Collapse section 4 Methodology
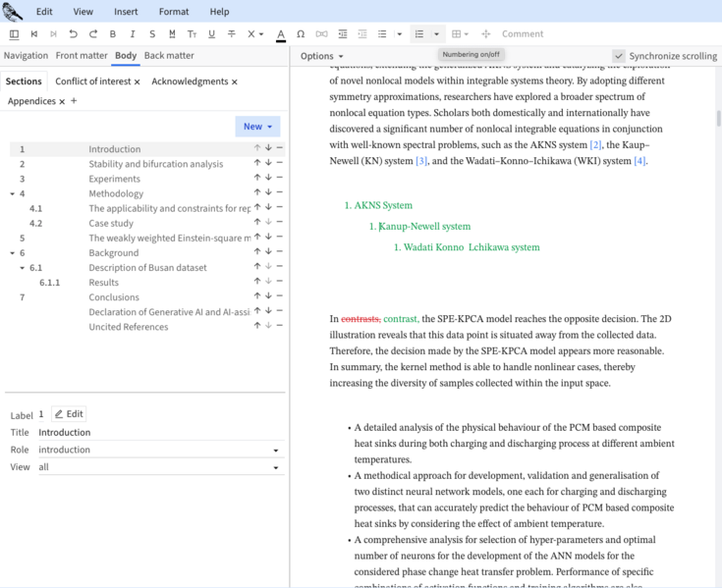The image size is (722, 588). coord(13,193)
